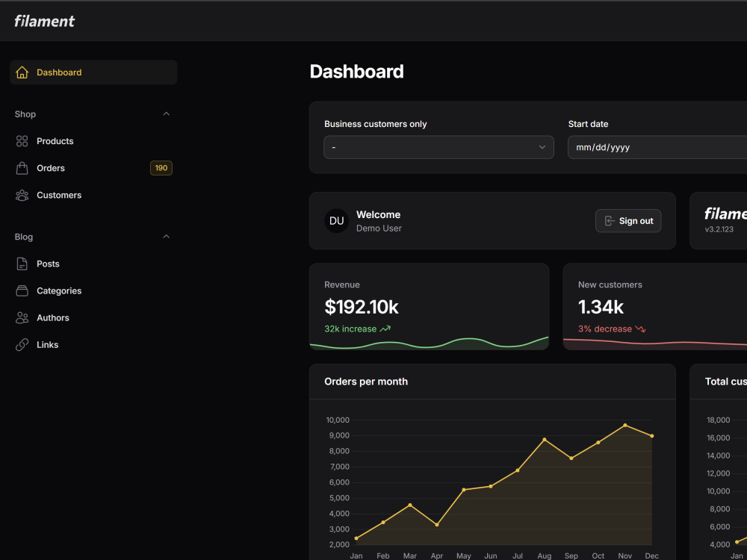
Task: Click the sign out arrow icon
Action: (610, 221)
